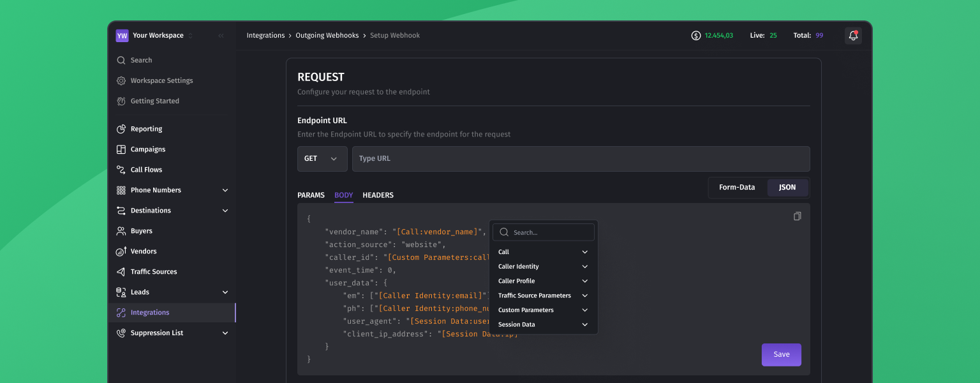
Task: Open the Vendors page
Action: [143, 252]
